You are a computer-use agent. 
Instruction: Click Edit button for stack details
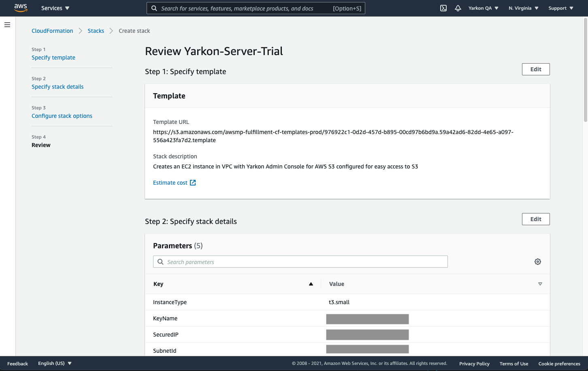(x=535, y=219)
